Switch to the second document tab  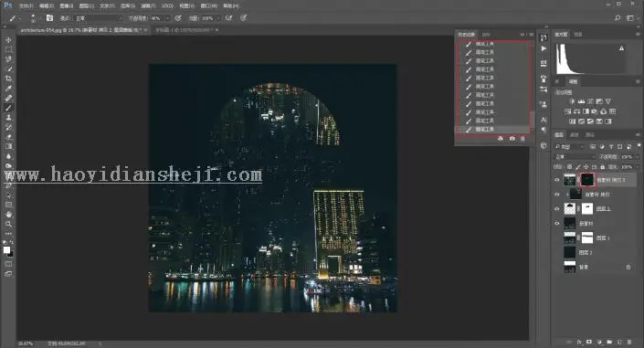184,30
